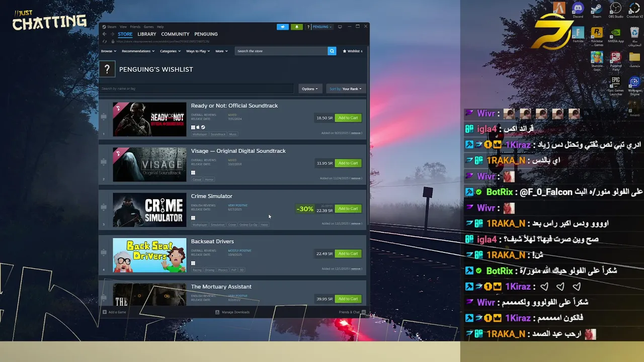Open Crosshair V2 desktop shortcut
Viewport: 644px width, 362px height.
point(634,10)
